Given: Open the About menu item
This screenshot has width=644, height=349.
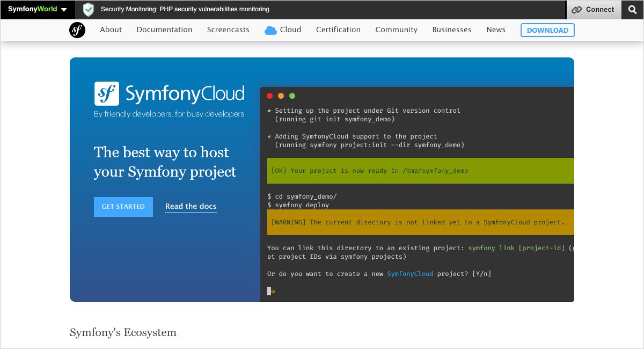Looking at the screenshot, I should pyautogui.click(x=111, y=30).
